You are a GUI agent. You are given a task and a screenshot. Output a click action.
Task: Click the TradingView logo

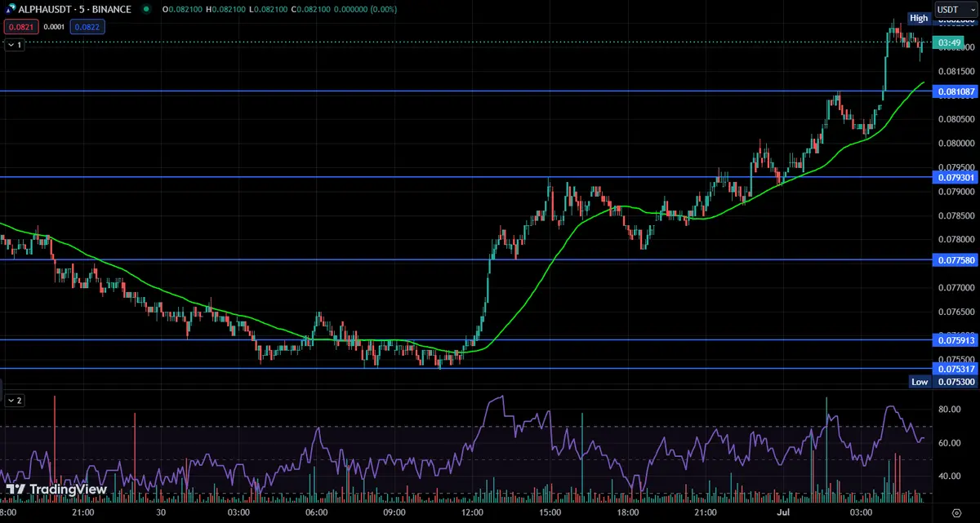[56, 490]
